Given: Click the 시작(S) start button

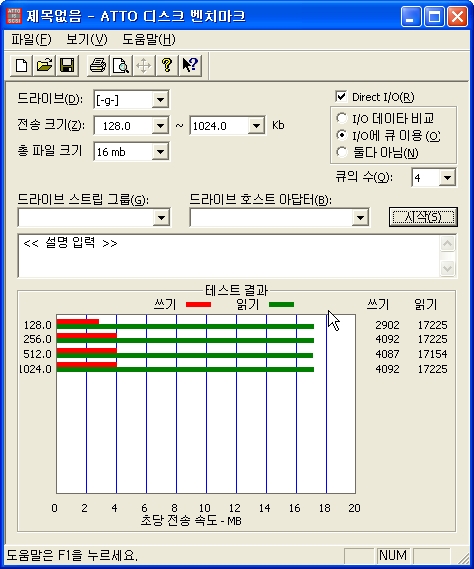Looking at the screenshot, I should point(423,217).
